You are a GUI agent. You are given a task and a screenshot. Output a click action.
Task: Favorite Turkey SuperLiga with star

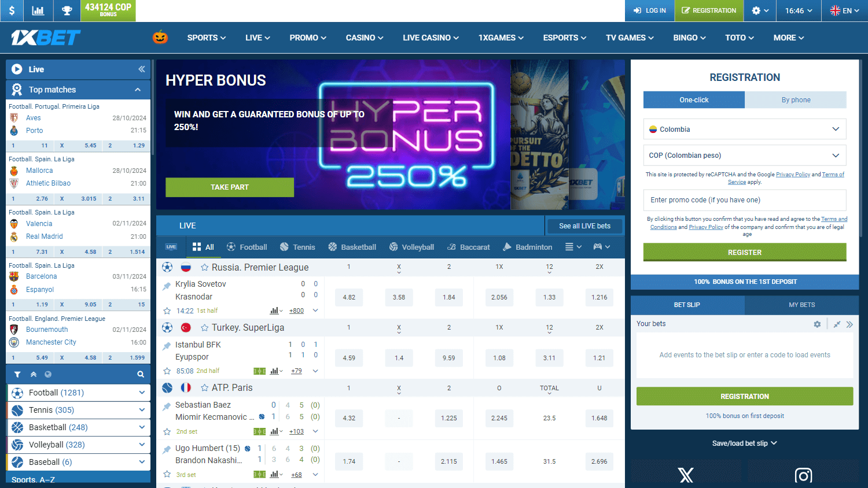tap(204, 328)
